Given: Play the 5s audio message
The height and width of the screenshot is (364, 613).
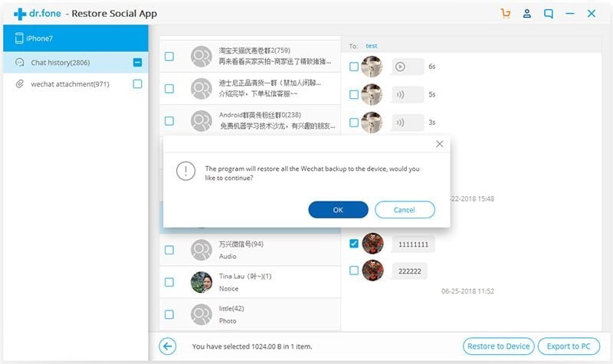Looking at the screenshot, I should 408,94.
